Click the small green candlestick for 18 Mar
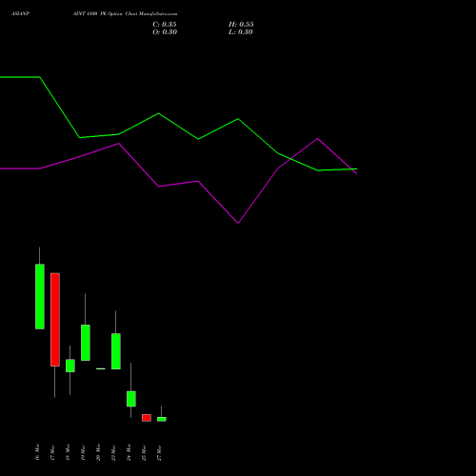The width and height of the screenshot is (476, 476). (70, 366)
